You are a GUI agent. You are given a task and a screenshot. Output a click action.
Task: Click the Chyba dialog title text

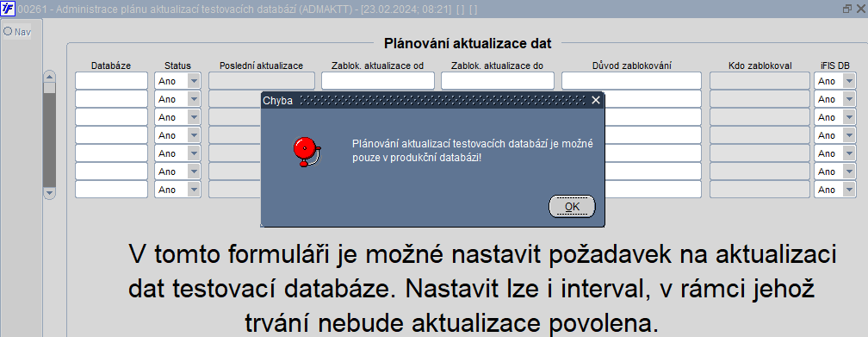(x=278, y=101)
